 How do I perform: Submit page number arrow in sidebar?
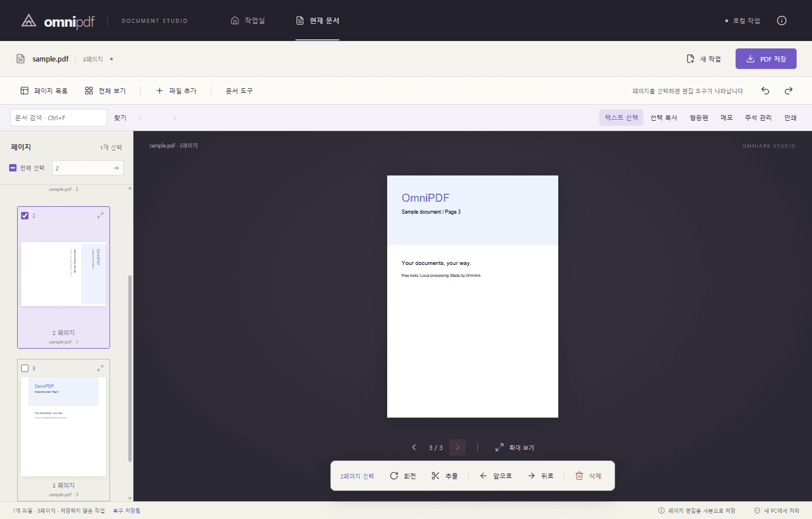pos(116,168)
